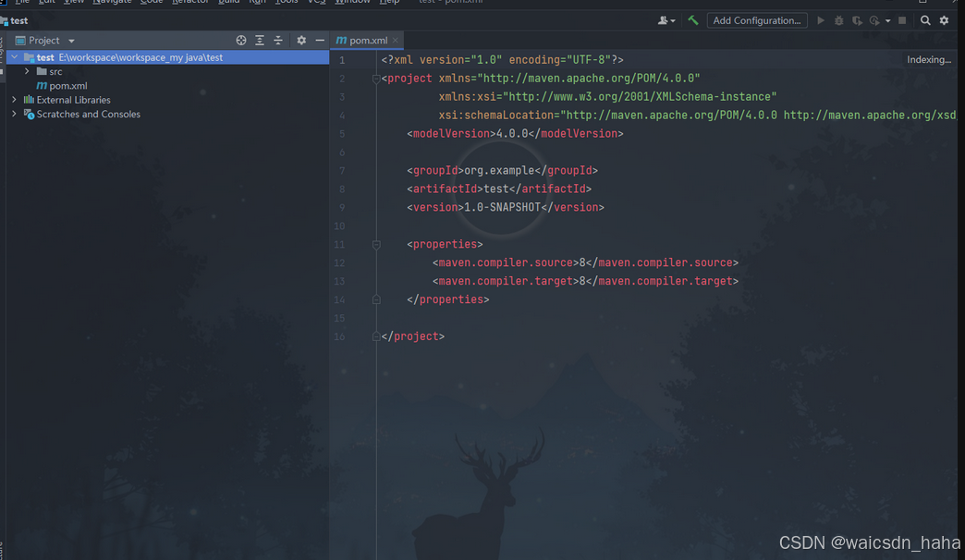Open the Tools menu
965x560 pixels.
point(287,2)
